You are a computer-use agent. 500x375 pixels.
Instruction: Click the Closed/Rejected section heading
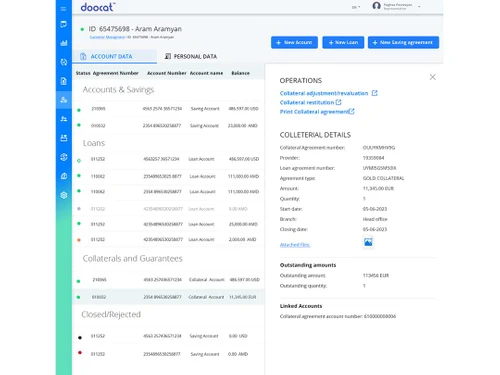[x=111, y=314]
